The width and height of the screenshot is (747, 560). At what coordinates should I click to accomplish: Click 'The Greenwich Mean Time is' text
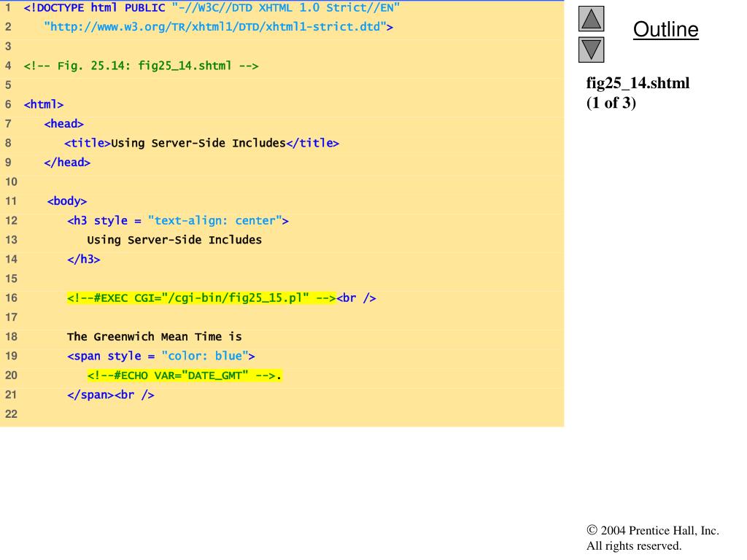(x=155, y=337)
